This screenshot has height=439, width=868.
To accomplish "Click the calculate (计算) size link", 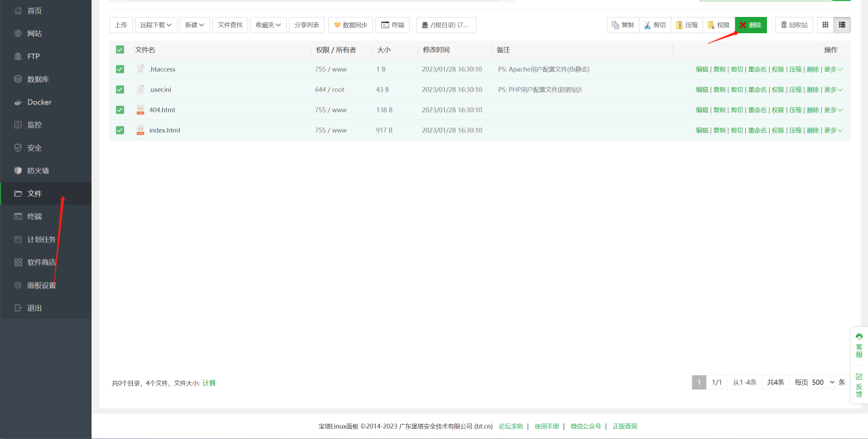I will 209,383.
